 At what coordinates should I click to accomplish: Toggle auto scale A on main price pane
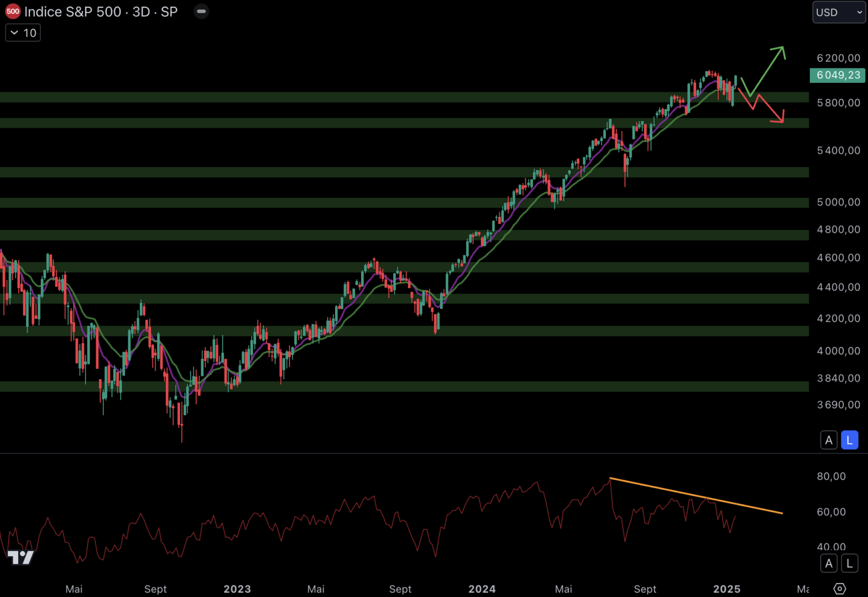(828, 440)
